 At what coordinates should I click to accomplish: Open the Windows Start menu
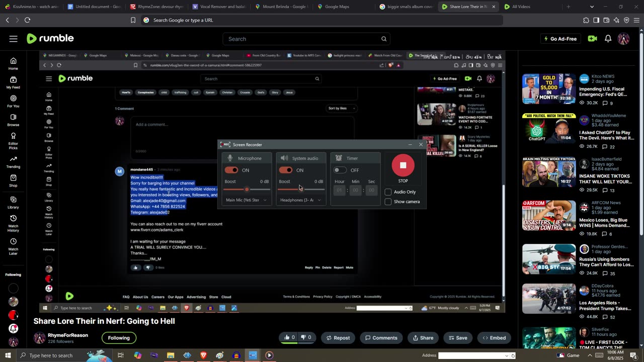pos(8,355)
